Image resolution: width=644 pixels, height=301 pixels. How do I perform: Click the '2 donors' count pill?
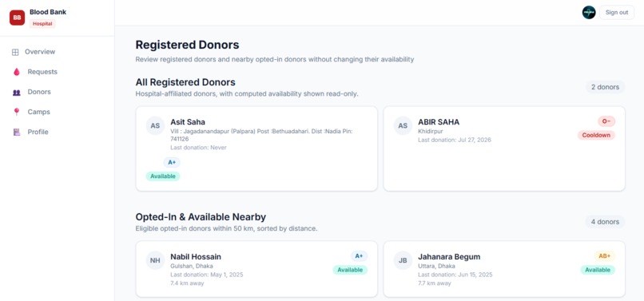click(x=605, y=87)
